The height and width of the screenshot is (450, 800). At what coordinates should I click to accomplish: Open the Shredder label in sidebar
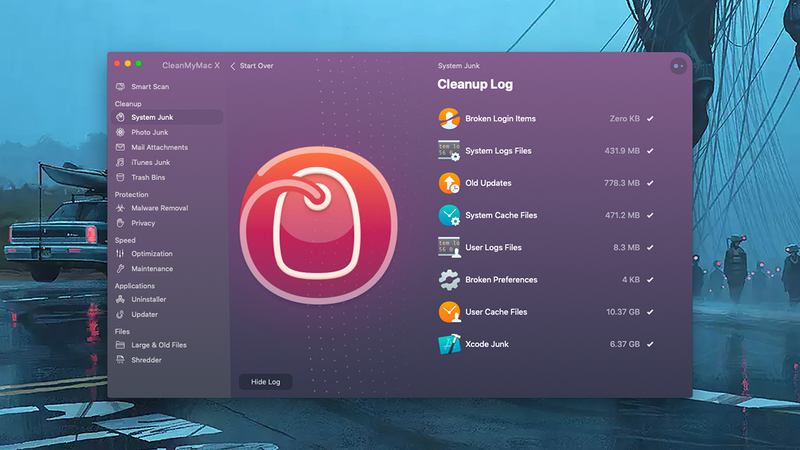pyautogui.click(x=146, y=360)
